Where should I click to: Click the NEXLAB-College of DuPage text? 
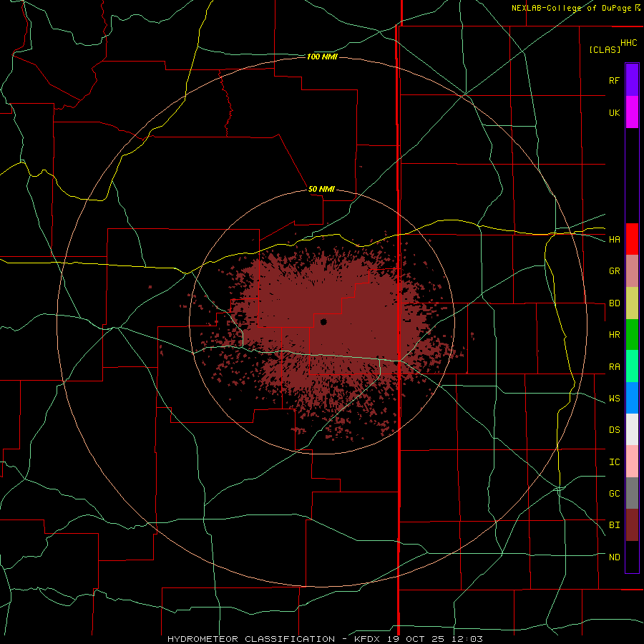571,8
